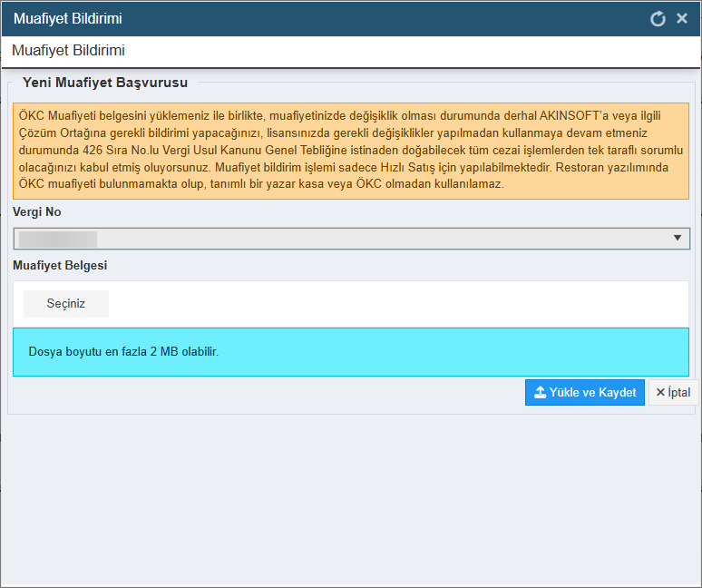Cancel by clicking the İptal label

679,392
